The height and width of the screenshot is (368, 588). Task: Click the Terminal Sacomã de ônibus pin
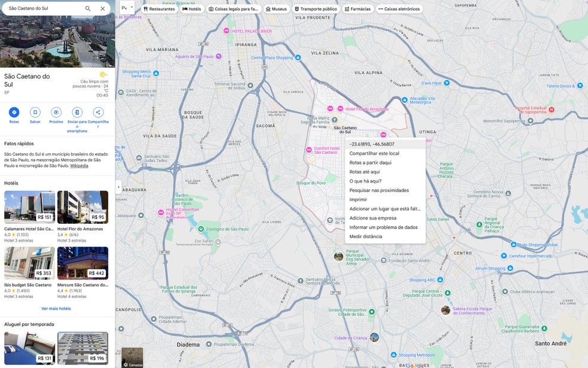pyautogui.click(x=250, y=86)
